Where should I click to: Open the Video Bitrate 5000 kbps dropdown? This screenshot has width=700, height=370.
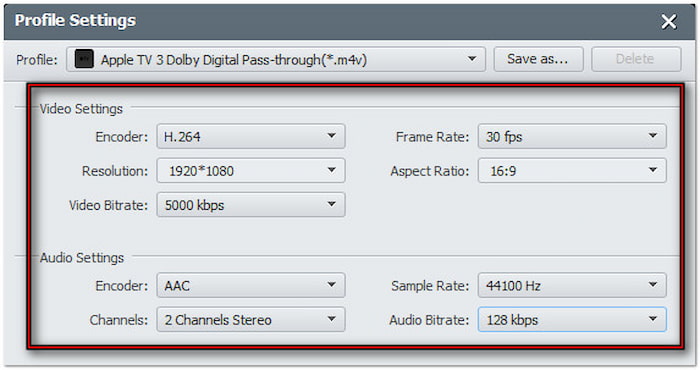tap(250, 205)
